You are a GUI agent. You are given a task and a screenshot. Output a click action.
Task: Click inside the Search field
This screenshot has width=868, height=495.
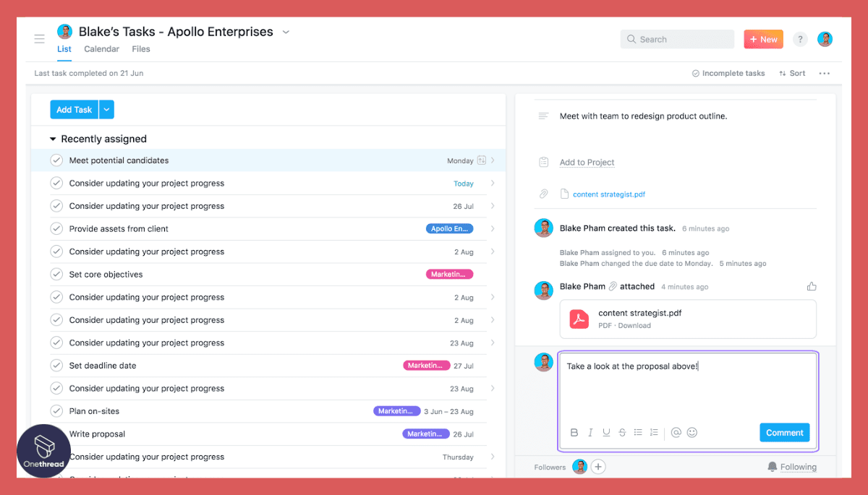[676, 38]
